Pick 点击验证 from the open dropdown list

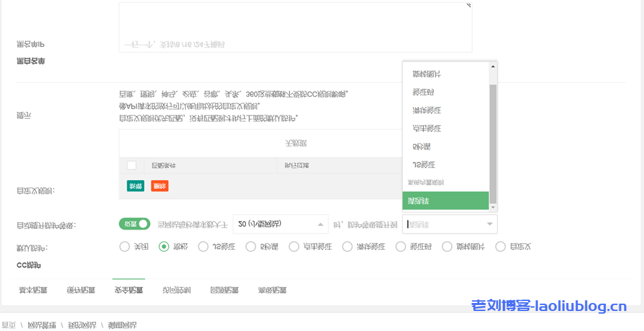[427, 128]
